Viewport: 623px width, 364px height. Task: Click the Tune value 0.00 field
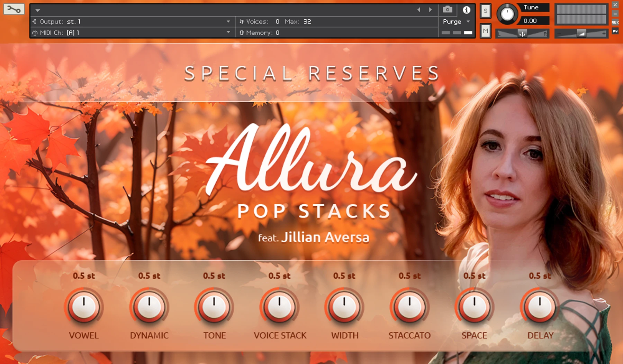tap(533, 21)
